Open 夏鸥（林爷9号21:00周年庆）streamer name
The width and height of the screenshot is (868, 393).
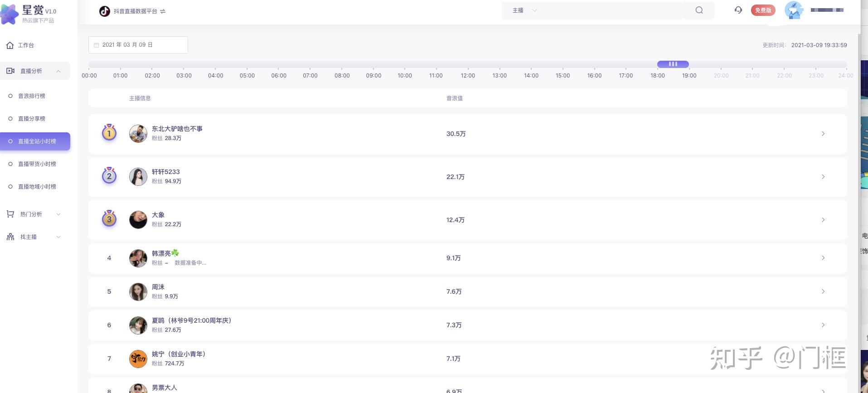point(192,320)
